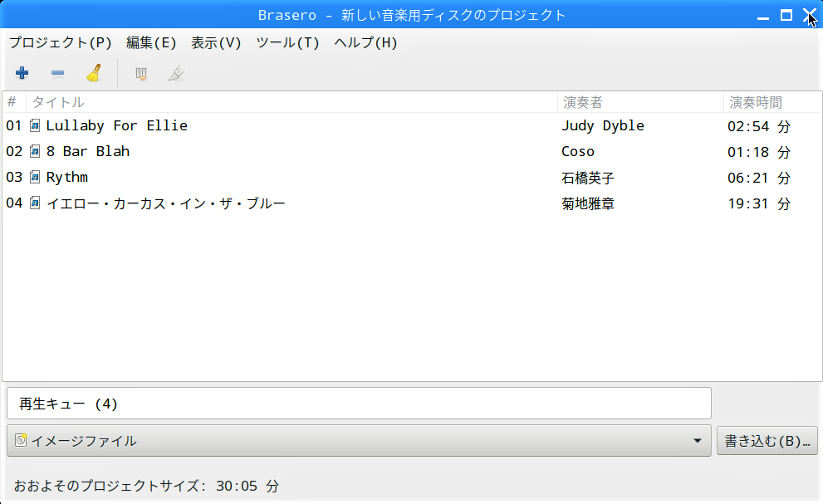Click the # column header
Image resolution: width=823 pixels, height=504 pixels.
click(x=14, y=102)
